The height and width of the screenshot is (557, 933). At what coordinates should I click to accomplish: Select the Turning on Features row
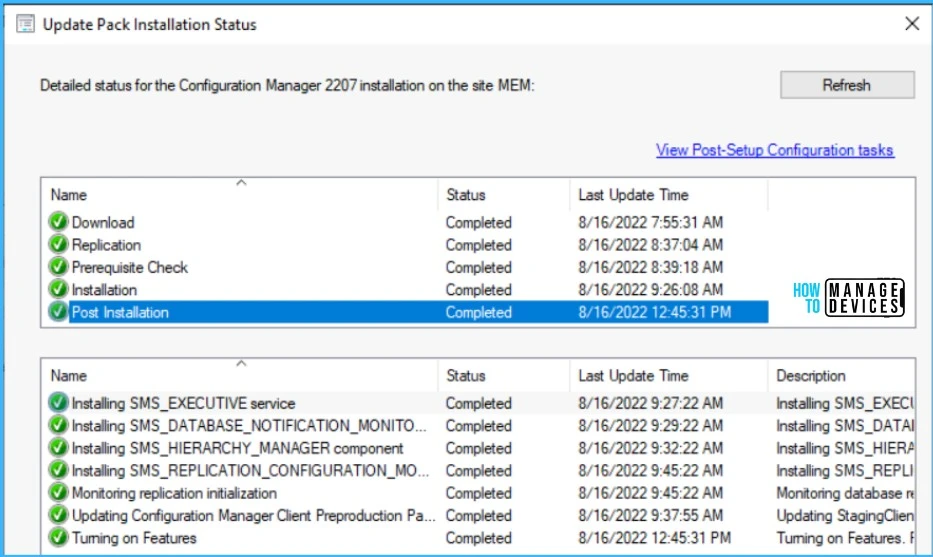480,537
